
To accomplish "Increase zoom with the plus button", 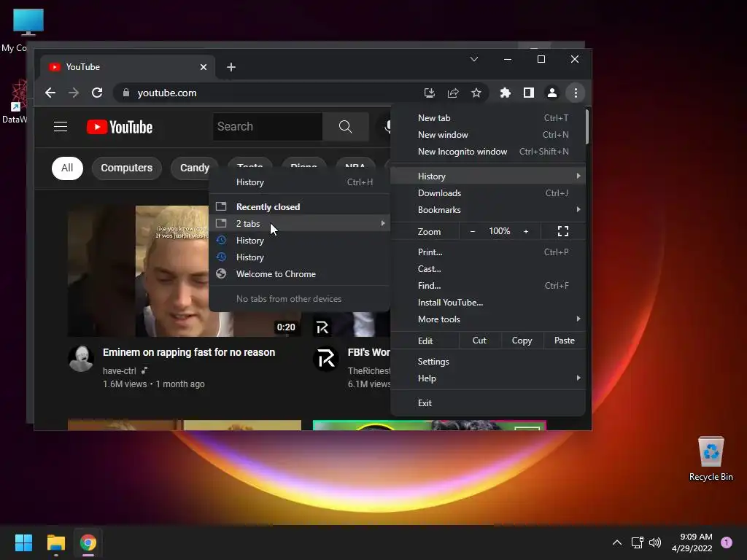I will (526, 231).
